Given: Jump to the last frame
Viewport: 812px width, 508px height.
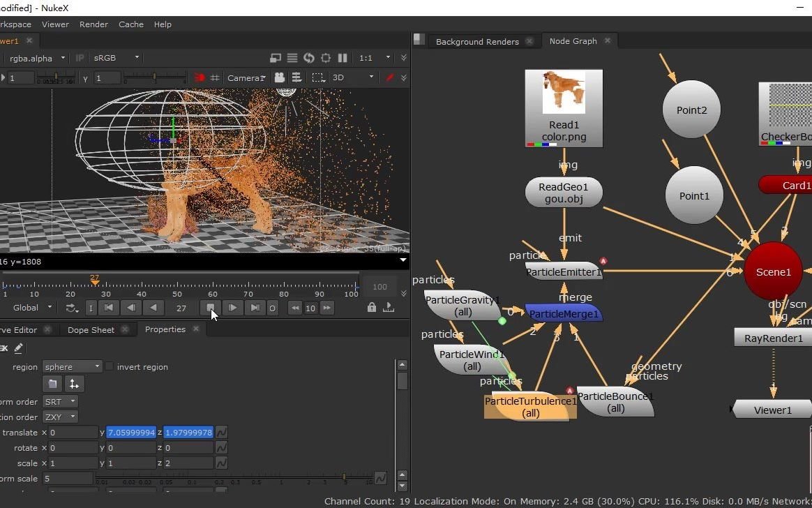Looking at the screenshot, I should point(255,308).
